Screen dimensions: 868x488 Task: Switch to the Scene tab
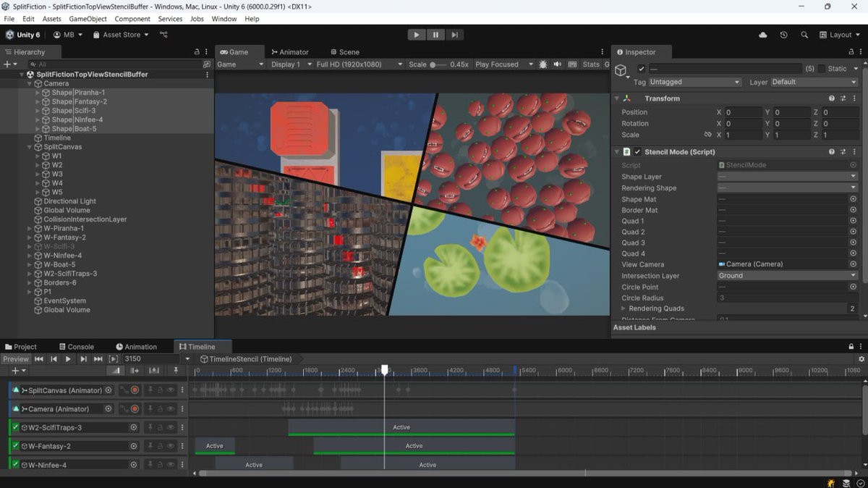pyautogui.click(x=344, y=52)
